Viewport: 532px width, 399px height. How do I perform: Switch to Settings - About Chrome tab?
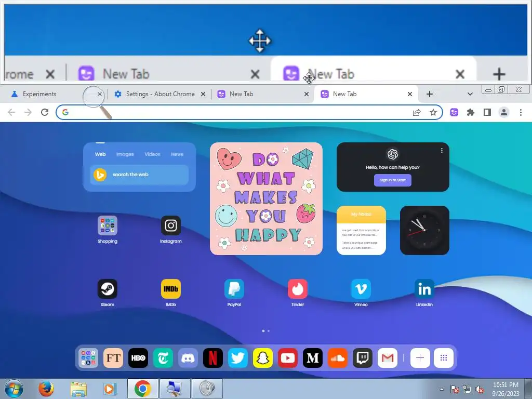[x=159, y=94]
